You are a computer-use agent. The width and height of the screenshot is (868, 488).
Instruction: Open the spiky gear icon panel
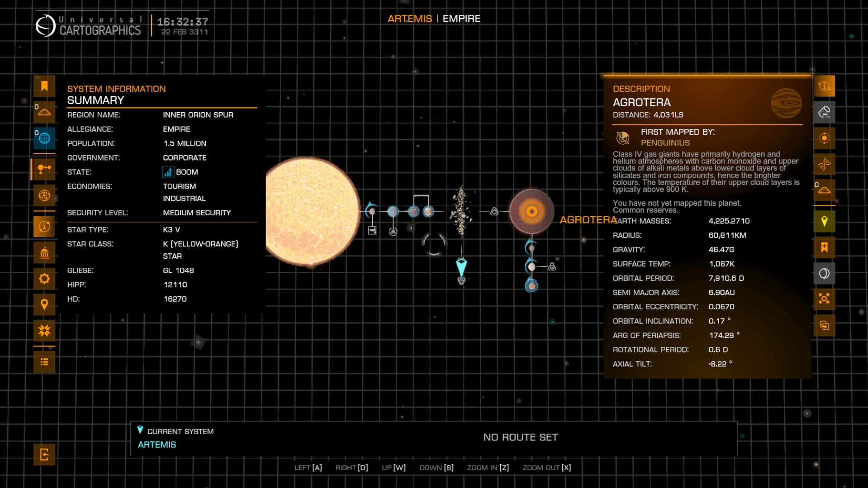44,279
